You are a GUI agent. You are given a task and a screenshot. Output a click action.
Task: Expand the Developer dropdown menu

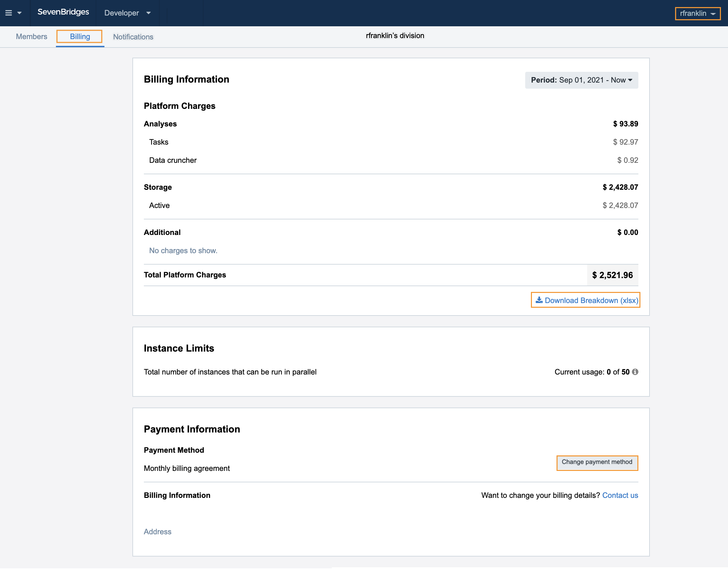click(x=127, y=13)
